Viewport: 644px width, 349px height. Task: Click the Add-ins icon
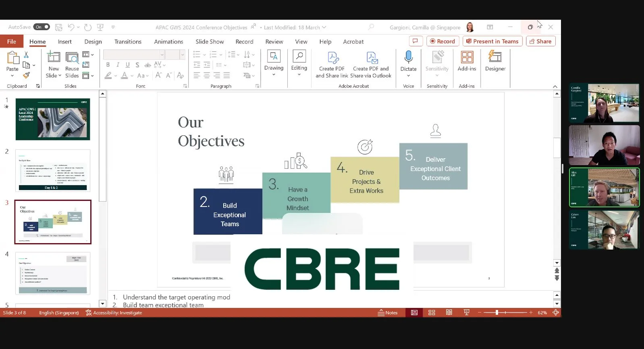467,57
